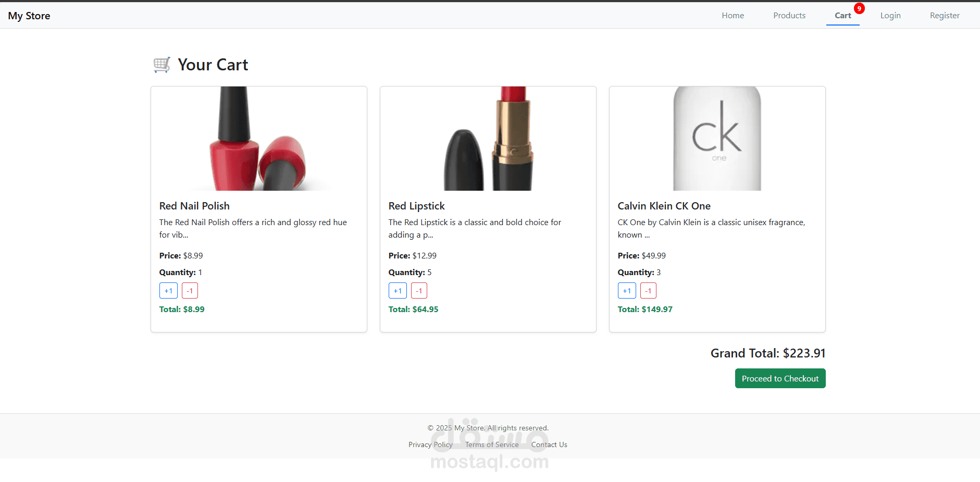Click the Red Nail Polish description text
This screenshot has width=980, height=482.
[253, 228]
